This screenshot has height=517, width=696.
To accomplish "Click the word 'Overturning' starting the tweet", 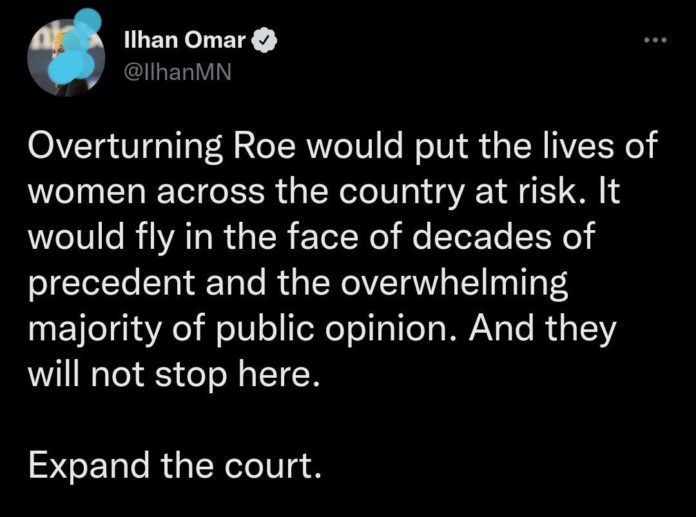I will point(126,146).
